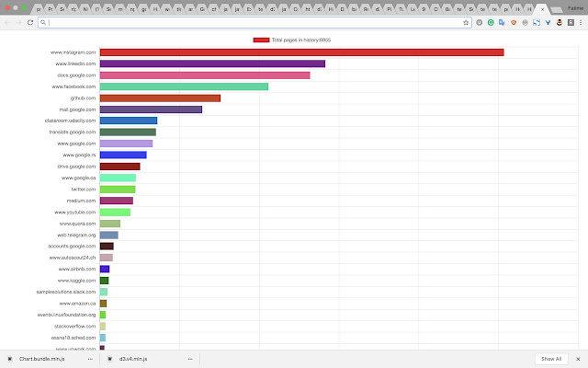Click the www.amazon.ca axis label
Screen dimensions: 588x368
(77, 304)
